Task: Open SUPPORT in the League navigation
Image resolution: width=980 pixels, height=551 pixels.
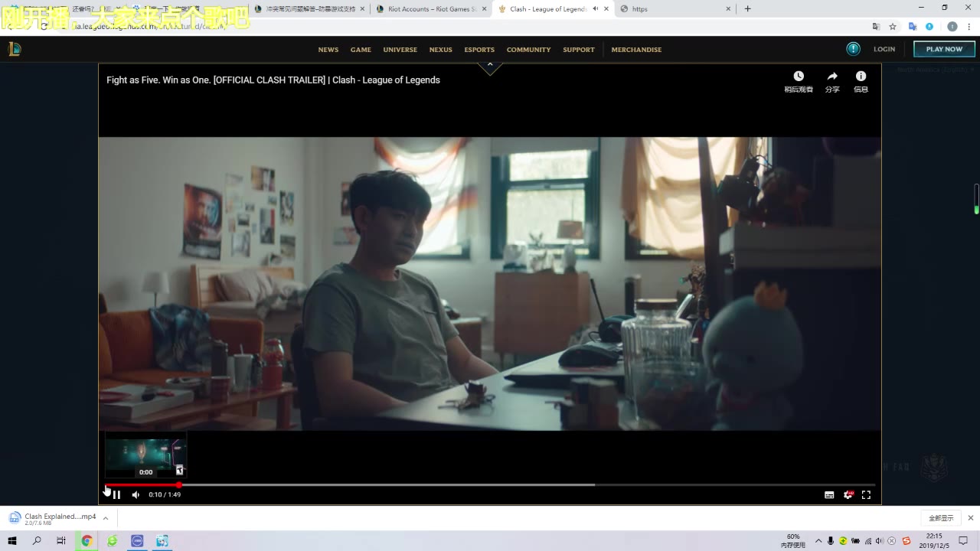Action: coord(579,50)
